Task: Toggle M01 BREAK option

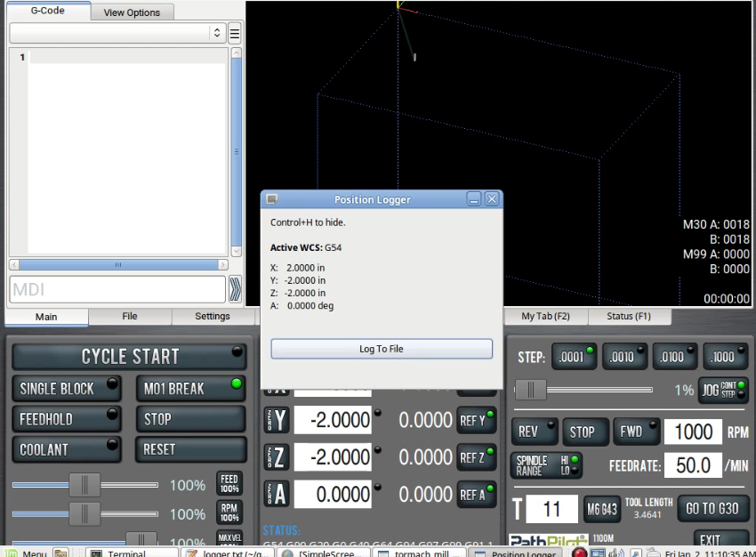Action: click(x=190, y=388)
